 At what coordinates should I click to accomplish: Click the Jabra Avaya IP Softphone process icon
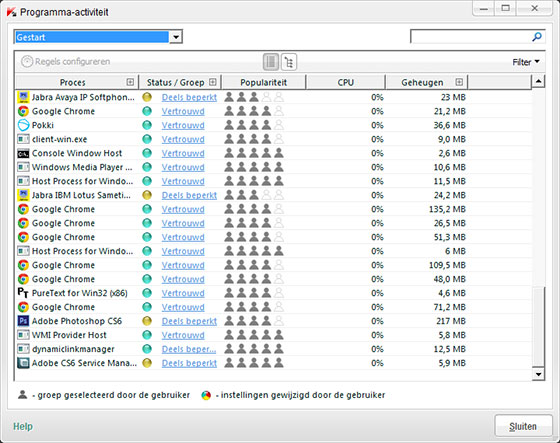tap(23, 97)
